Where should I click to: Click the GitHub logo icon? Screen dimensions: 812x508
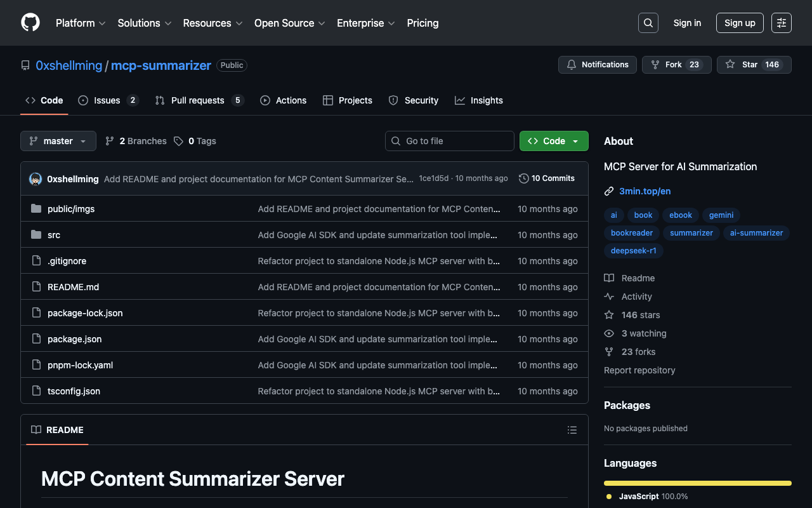coord(30,23)
